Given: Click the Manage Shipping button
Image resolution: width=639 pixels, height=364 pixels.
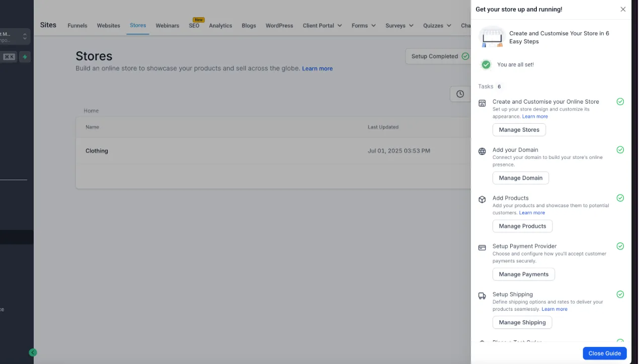Looking at the screenshot, I should tap(522, 323).
